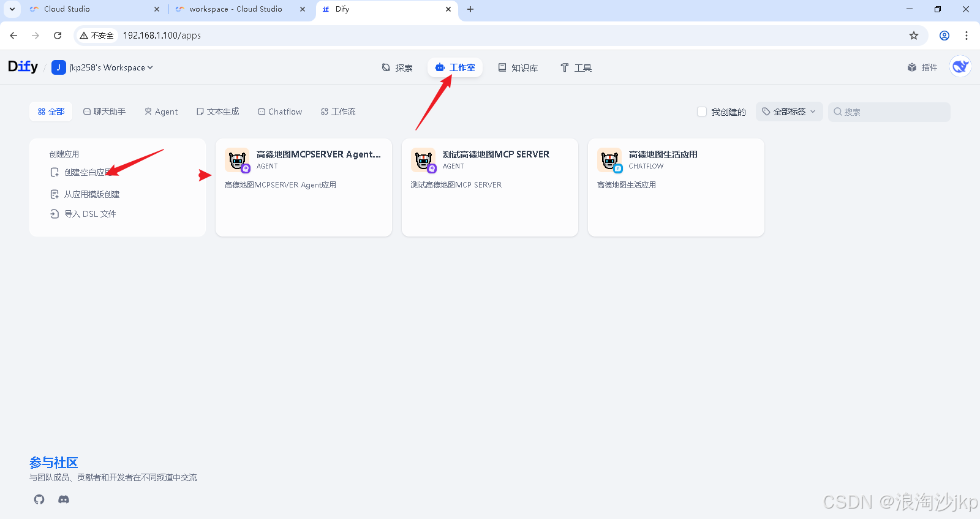Click the browser back arrow
The height and width of the screenshot is (519, 980).
coord(13,36)
